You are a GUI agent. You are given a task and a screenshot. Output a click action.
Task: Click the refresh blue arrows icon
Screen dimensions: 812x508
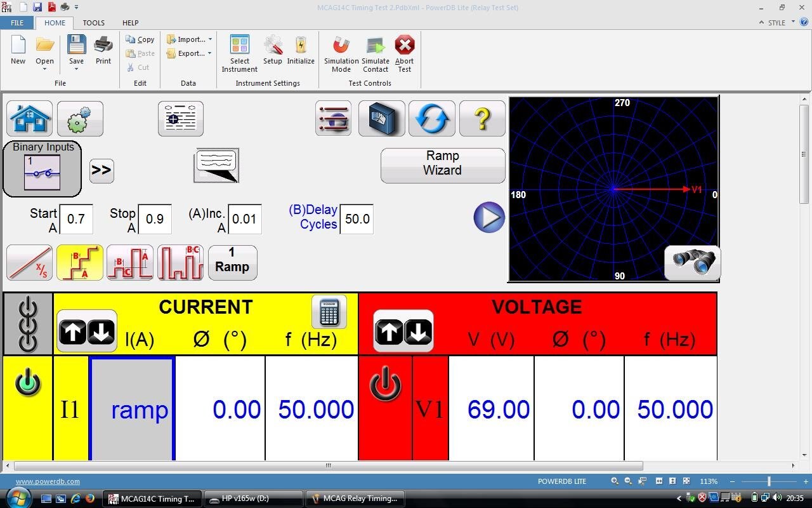pos(432,118)
